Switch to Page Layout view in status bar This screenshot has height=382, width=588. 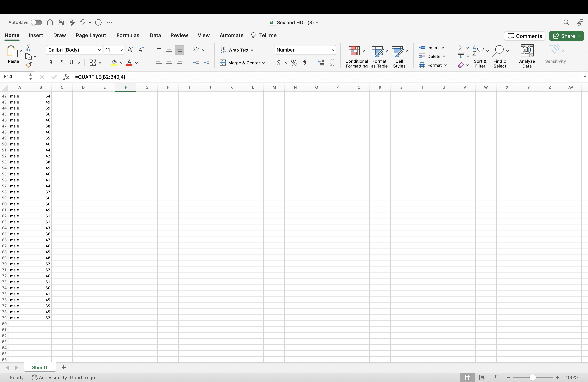pyautogui.click(x=482, y=377)
